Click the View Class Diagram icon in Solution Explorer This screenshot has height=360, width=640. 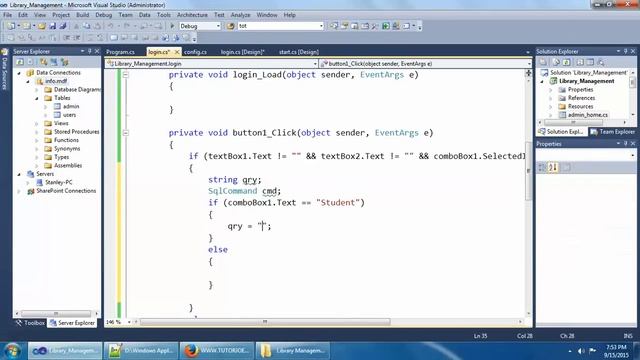click(601, 62)
